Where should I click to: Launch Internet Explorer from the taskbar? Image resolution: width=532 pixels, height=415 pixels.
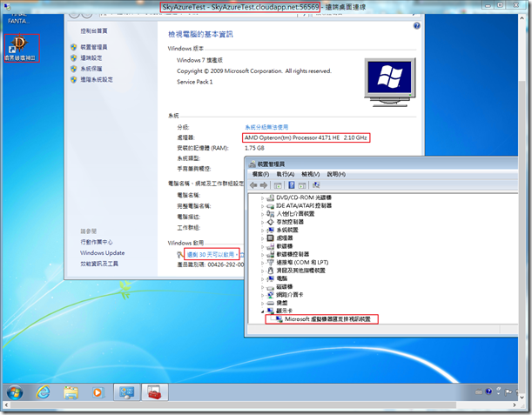pyautogui.click(x=43, y=392)
